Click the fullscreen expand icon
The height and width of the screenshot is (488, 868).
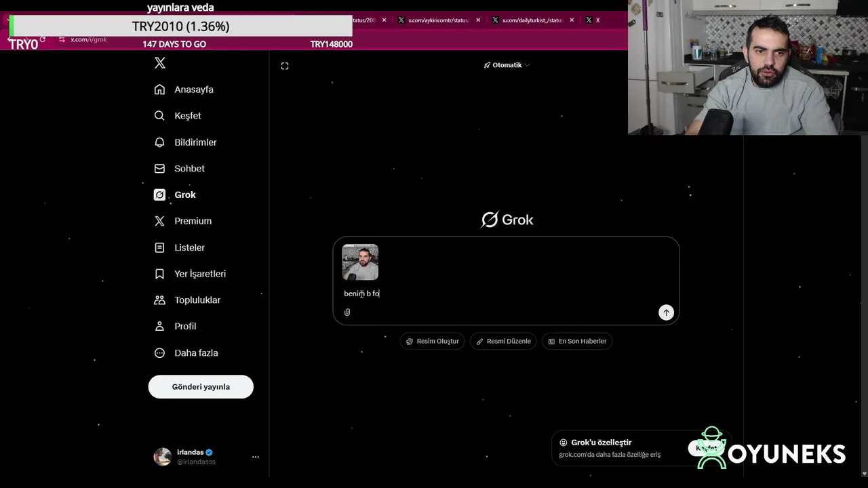285,66
